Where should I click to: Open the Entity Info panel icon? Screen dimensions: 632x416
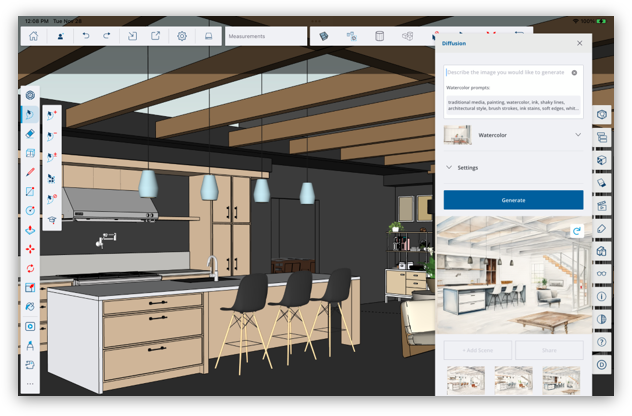click(602, 296)
